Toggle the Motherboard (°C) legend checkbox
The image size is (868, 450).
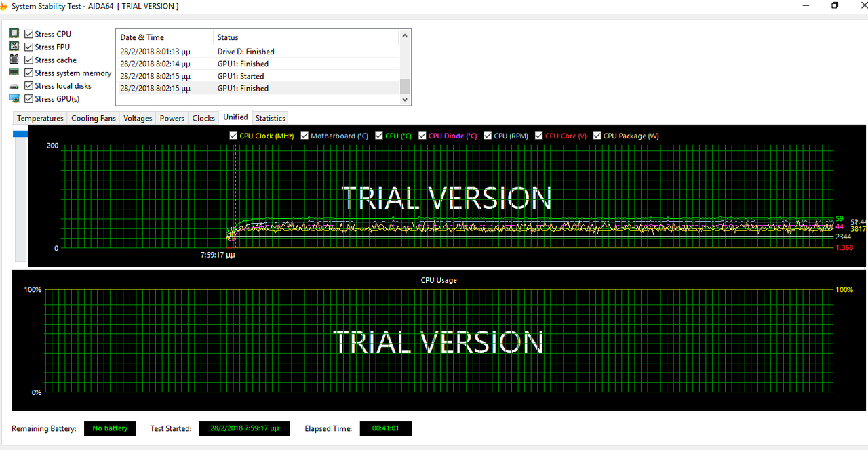point(304,136)
